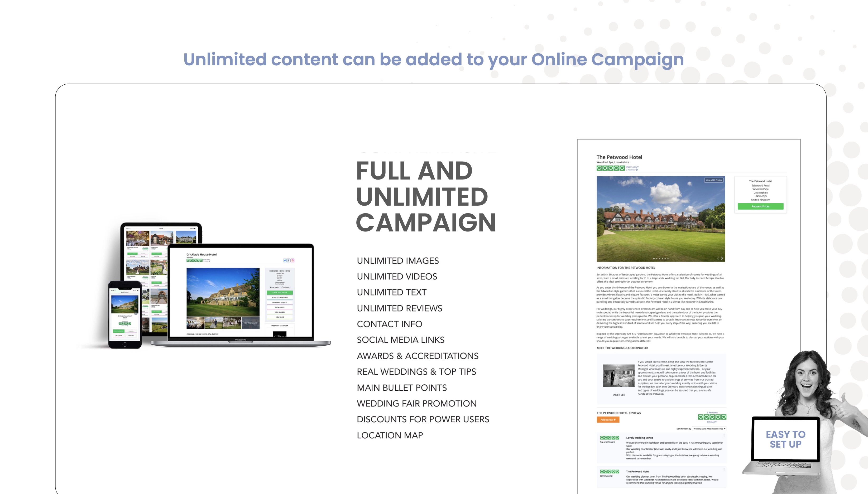This screenshot has height=494, width=868.
Task: Open three-dot menu on Lovely wedding venue review
Action: pyautogui.click(x=724, y=436)
